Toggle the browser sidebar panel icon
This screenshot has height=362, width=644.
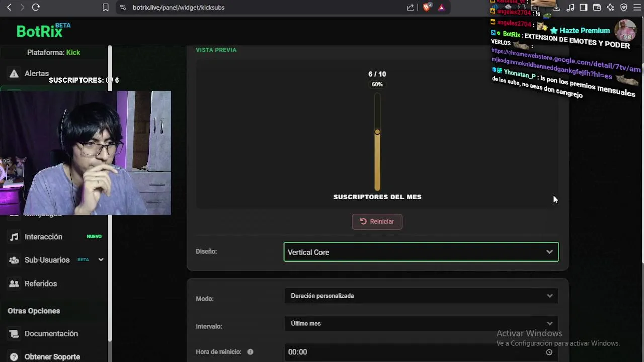(583, 7)
